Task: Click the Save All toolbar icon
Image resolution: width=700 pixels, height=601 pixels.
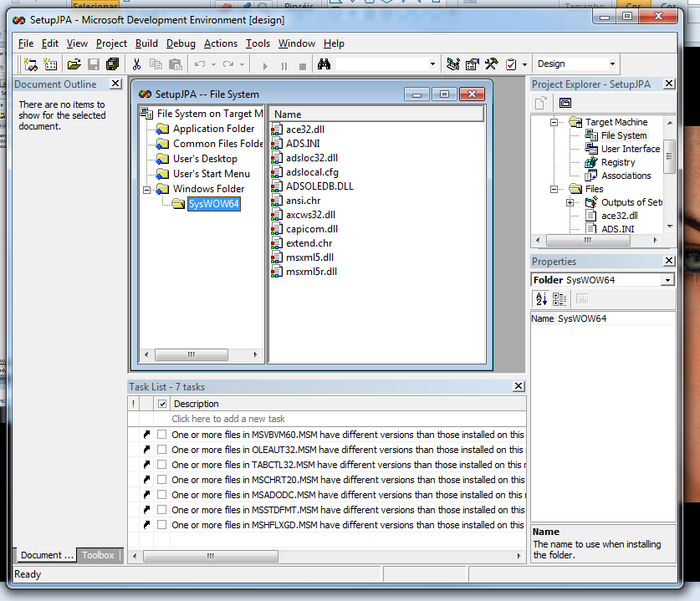Action: pos(112,64)
